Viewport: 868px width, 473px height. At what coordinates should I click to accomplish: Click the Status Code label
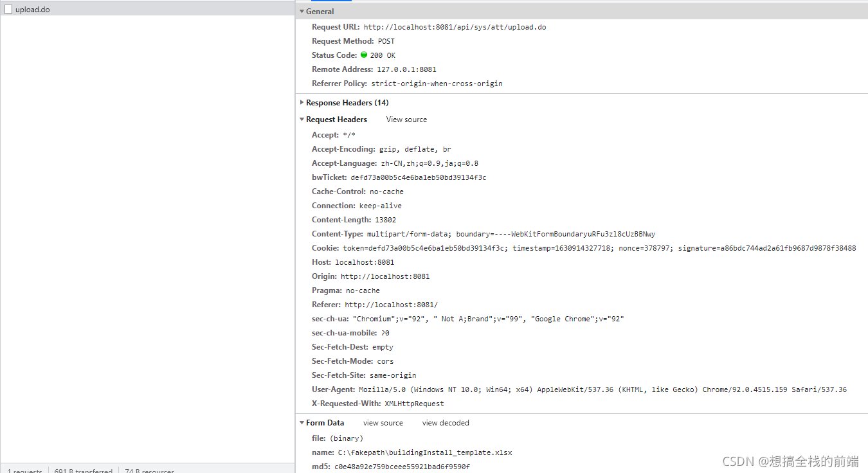coord(334,55)
